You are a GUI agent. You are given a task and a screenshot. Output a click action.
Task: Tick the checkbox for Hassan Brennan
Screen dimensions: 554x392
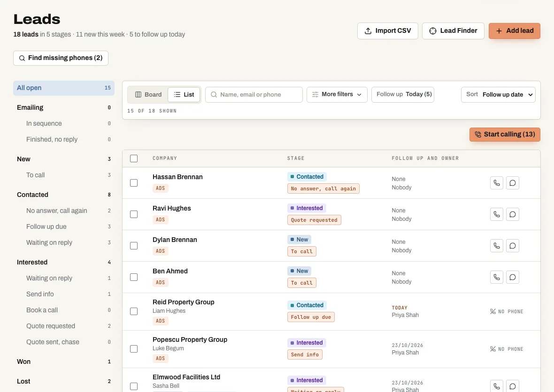[x=133, y=183]
